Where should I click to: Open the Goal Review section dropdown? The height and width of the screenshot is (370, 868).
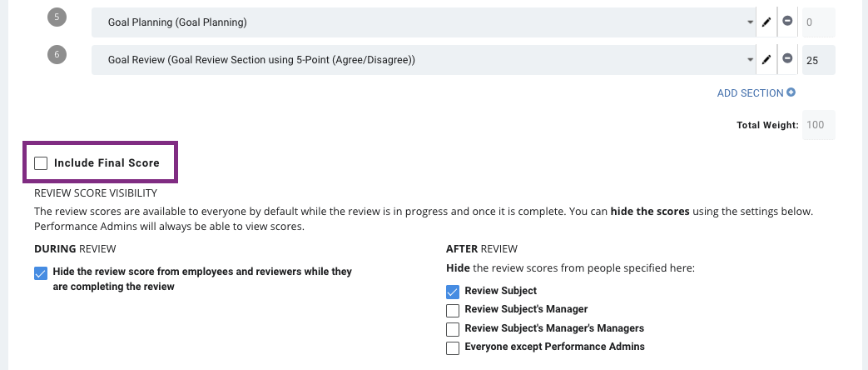point(424,60)
